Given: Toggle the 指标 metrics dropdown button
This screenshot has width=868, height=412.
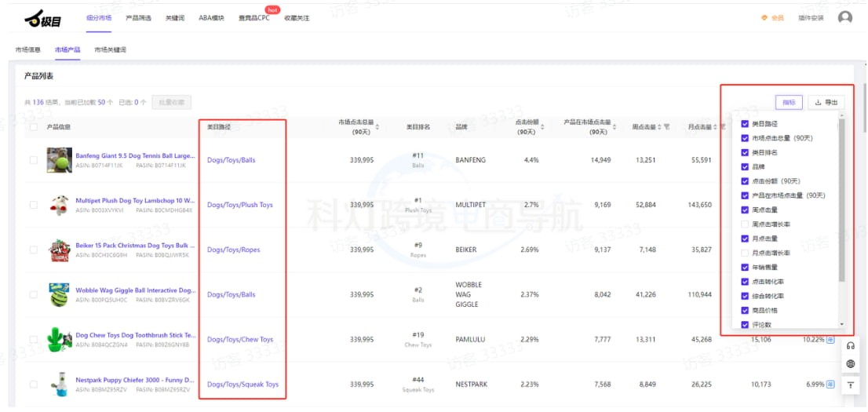Looking at the screenshot, I should tap(789, 102).
